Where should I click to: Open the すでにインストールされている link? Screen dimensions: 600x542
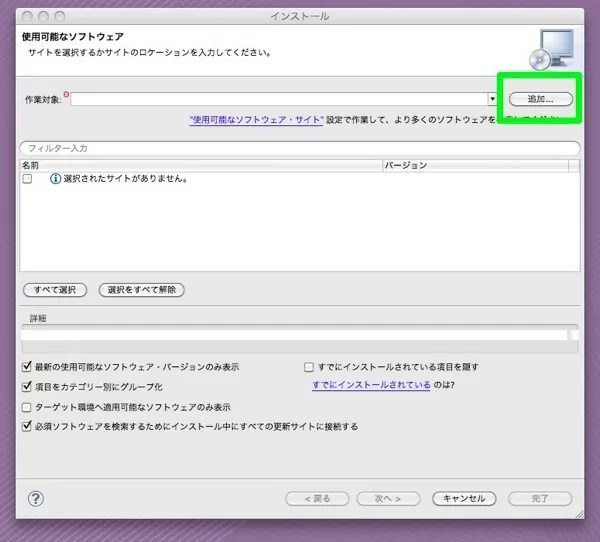(x=371, y=385)
